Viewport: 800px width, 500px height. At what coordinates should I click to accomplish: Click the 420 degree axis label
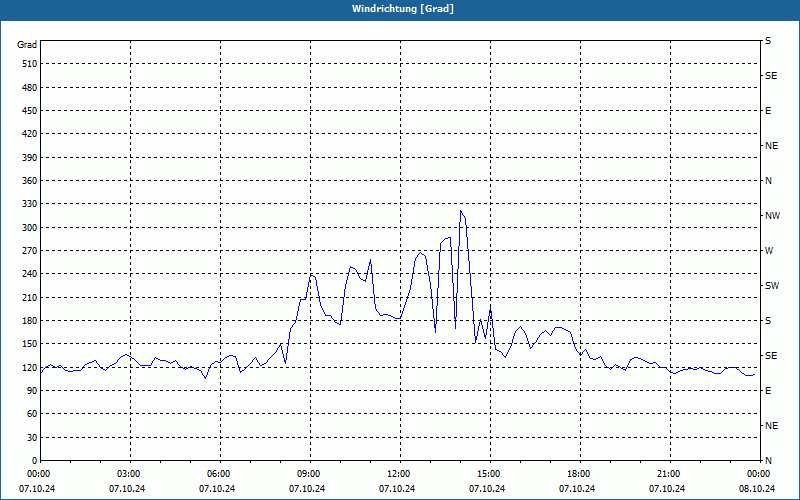[x=30, y=134]
